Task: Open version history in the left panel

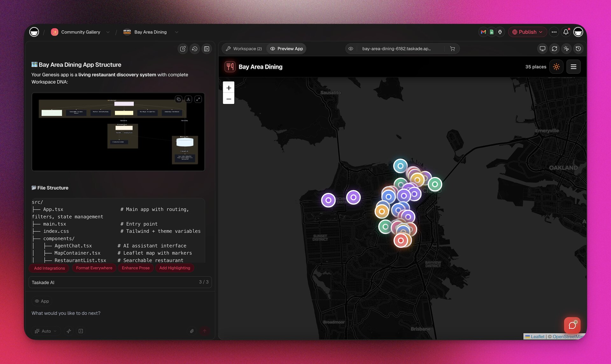Action: point(195,49)
